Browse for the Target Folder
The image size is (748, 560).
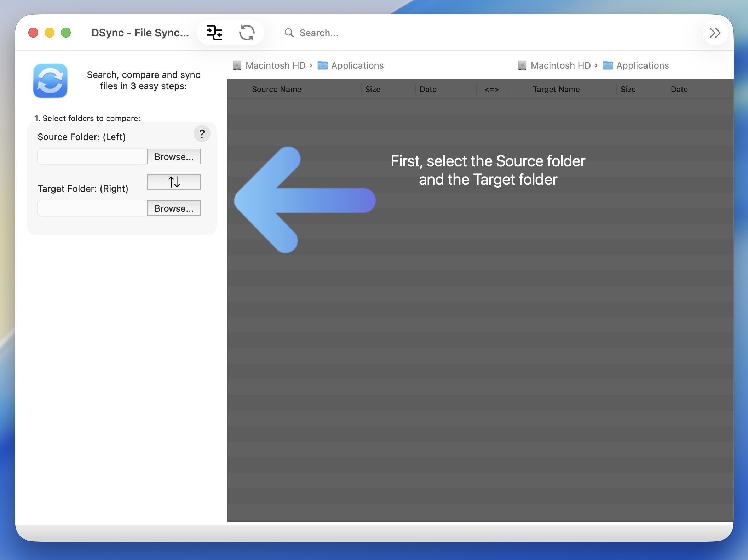click(174, 208)
